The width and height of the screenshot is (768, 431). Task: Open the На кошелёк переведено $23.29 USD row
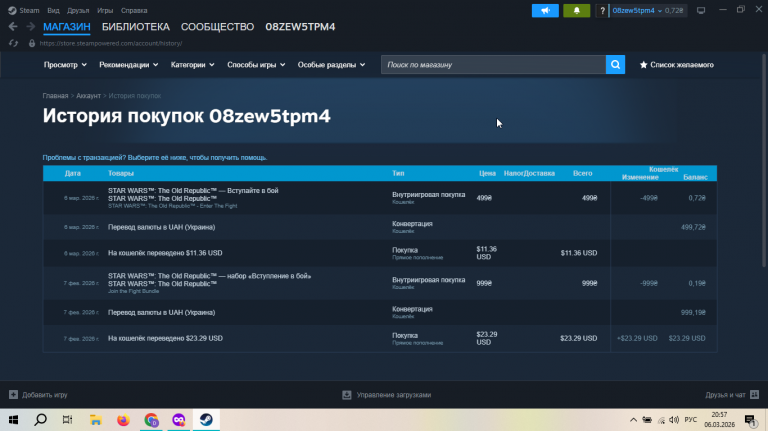(380, 338)
